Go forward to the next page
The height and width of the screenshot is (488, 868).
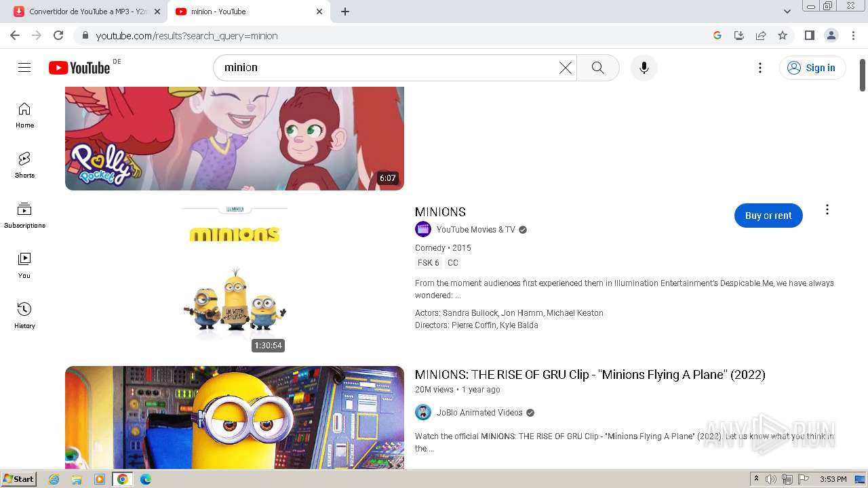[x=37, y=35]
